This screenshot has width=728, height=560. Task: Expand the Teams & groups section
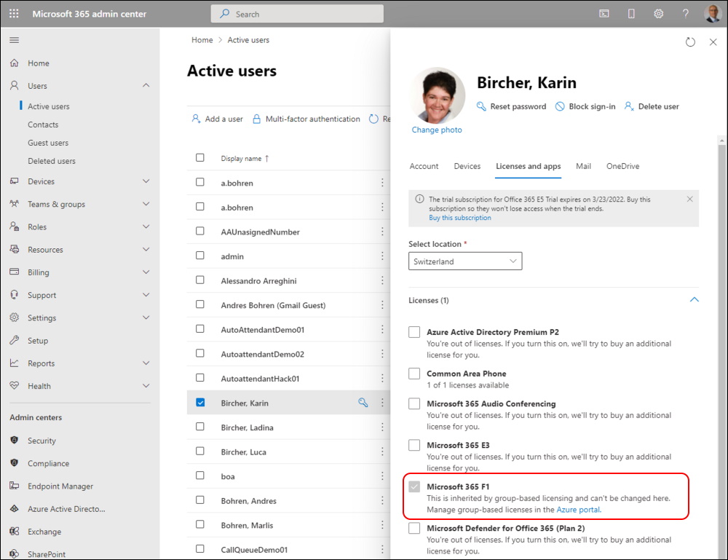pos(146,204)
